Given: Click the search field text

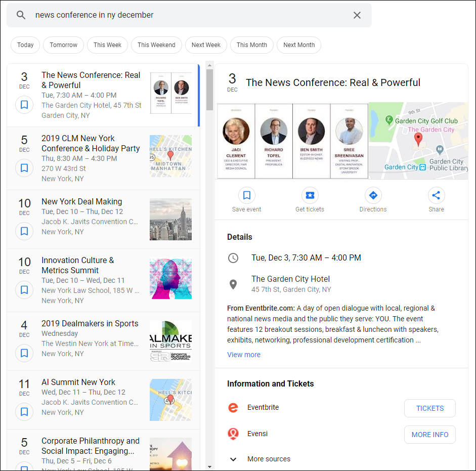Looking at the screenshot, I should coord(95,15).
